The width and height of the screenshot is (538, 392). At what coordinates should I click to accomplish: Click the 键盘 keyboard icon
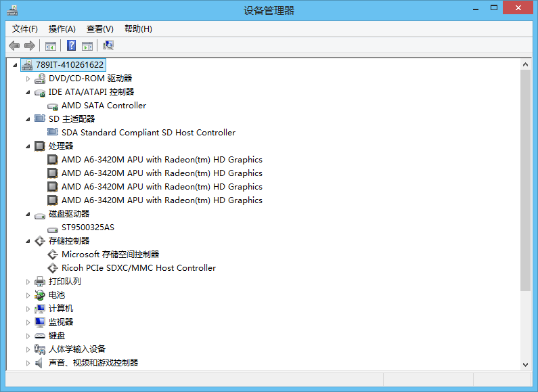(x=40, y=336)
